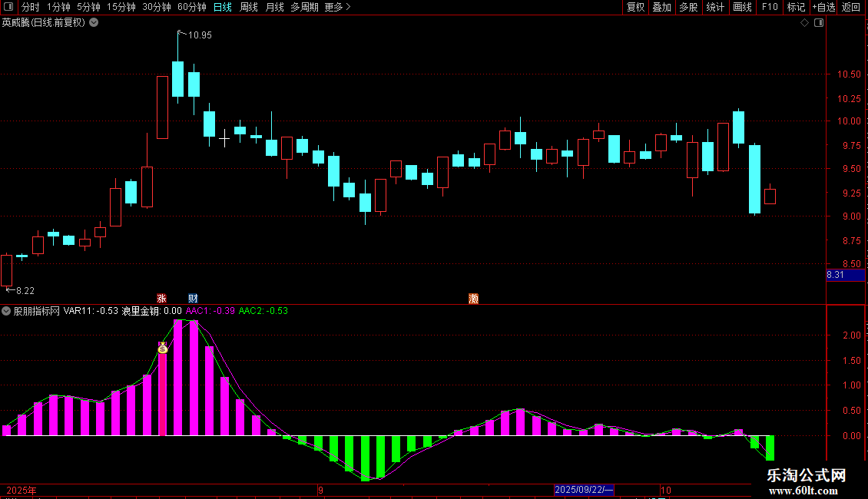This screenshot has height=499, width=868.
Task: Click the month 9 marker on time axis
Action: pos(320,490)
